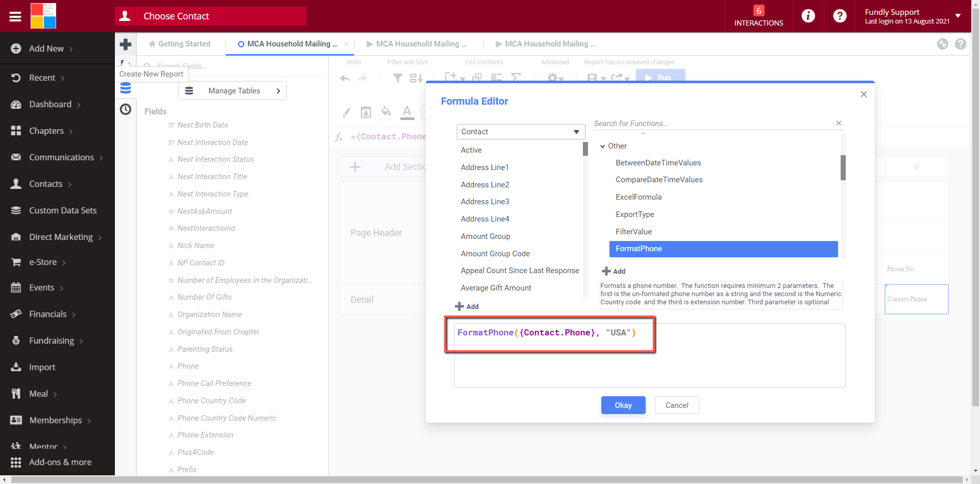Open the history clock icon
Image resolution: width=980 pixels, height=484 pixels.
(x=126, y=109)
